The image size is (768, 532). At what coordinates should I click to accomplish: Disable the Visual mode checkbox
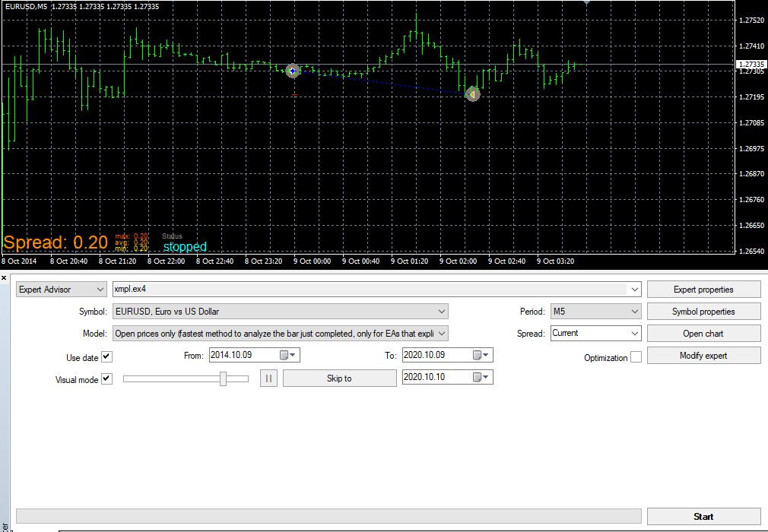point(106,378)
